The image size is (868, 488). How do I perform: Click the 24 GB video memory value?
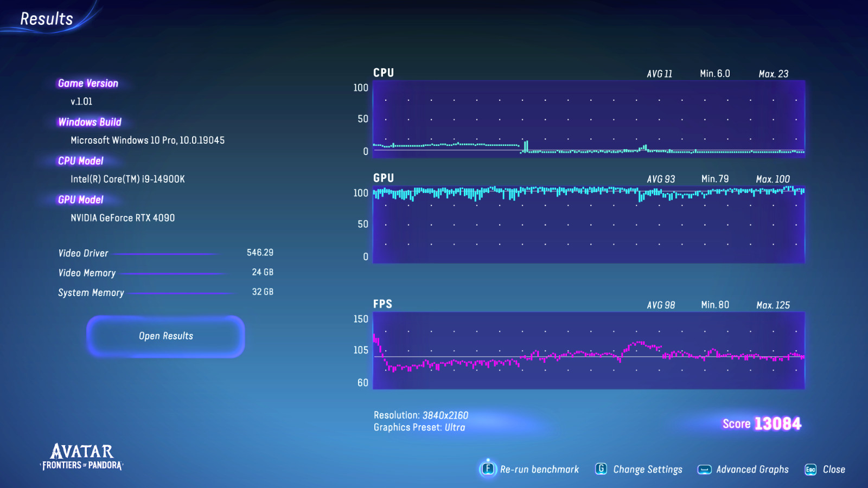click(x=263, y=272)
